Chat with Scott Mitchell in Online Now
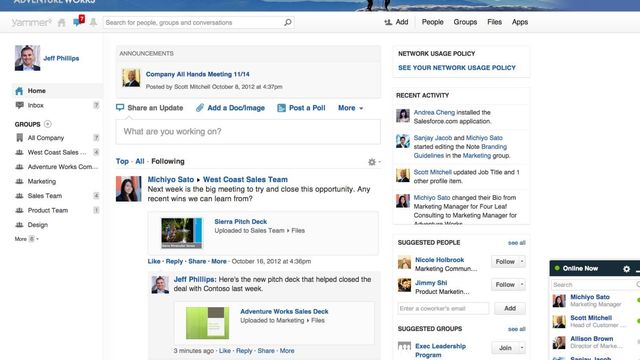Viewport: 640px width, 360px height. point(595,321)
